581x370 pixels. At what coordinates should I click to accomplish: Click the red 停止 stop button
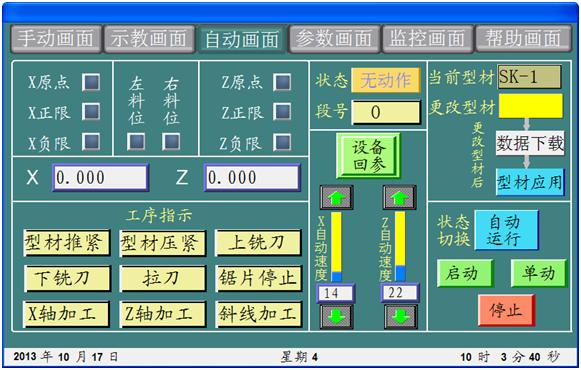506,310
